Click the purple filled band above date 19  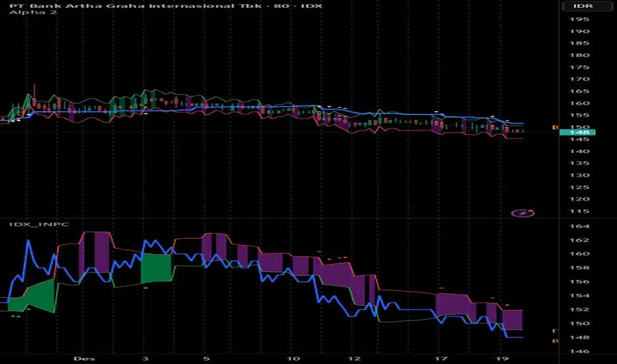pos(513,319)
